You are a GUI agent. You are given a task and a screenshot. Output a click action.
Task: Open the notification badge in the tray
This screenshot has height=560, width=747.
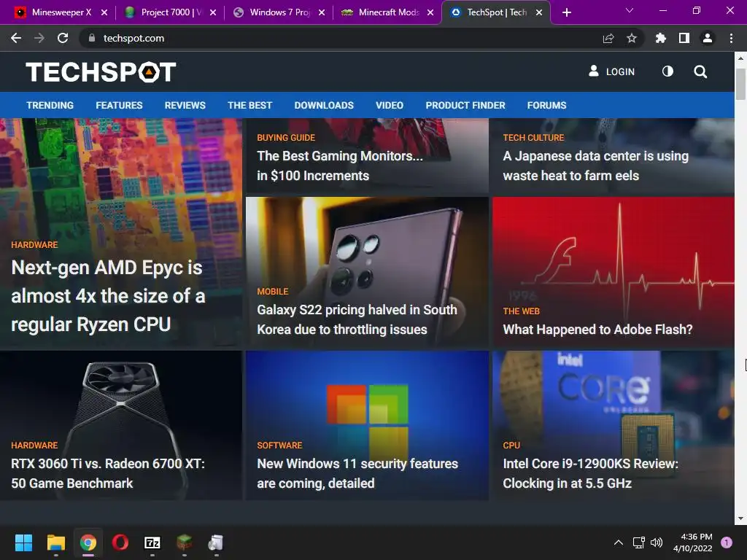coord(727,542)
